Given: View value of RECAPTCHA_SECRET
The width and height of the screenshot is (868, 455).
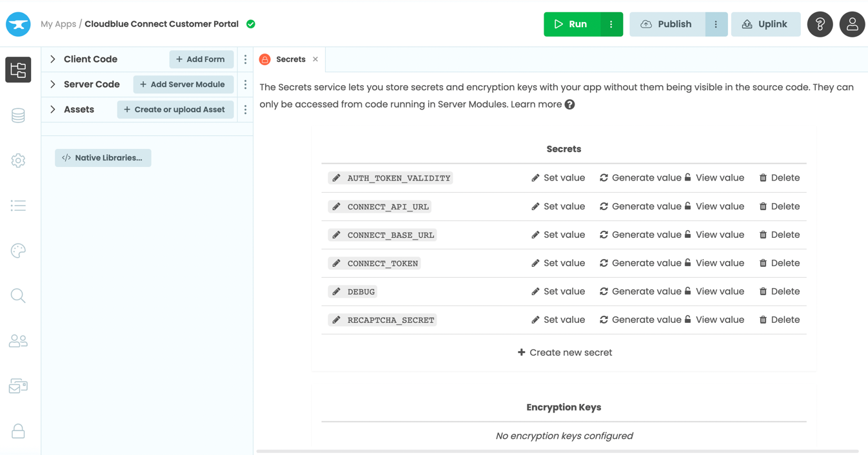Looking at the screenshot, I should click(x=715, y=320).
